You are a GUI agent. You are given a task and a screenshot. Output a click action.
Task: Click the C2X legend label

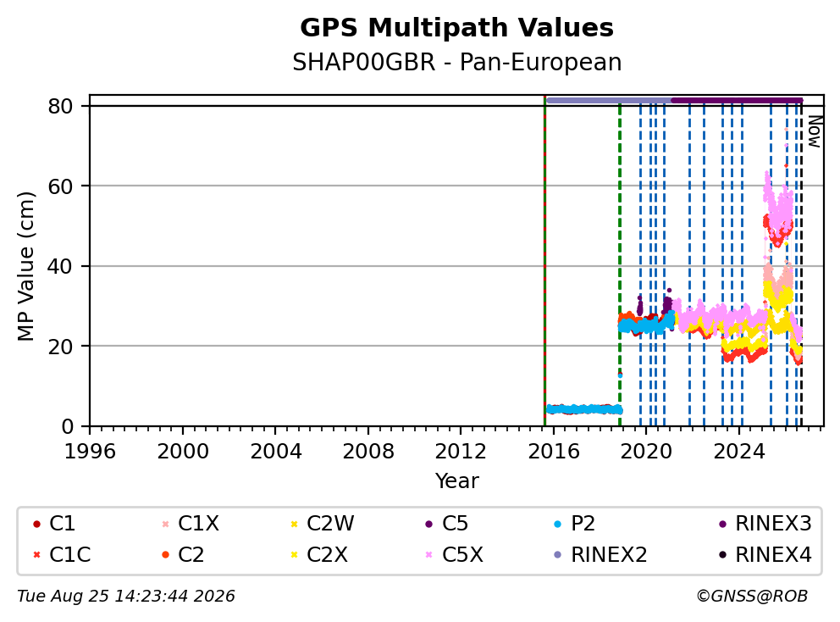327,555
